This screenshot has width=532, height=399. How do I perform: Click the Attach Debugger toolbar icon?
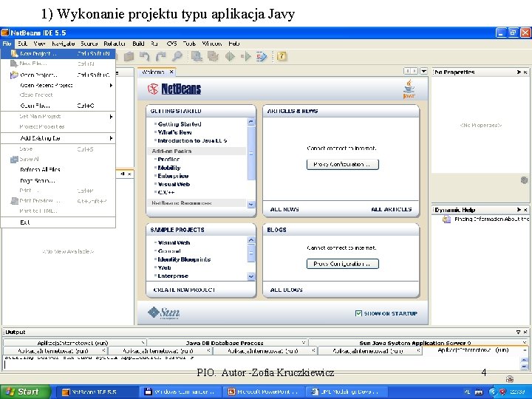click(262, 56)
